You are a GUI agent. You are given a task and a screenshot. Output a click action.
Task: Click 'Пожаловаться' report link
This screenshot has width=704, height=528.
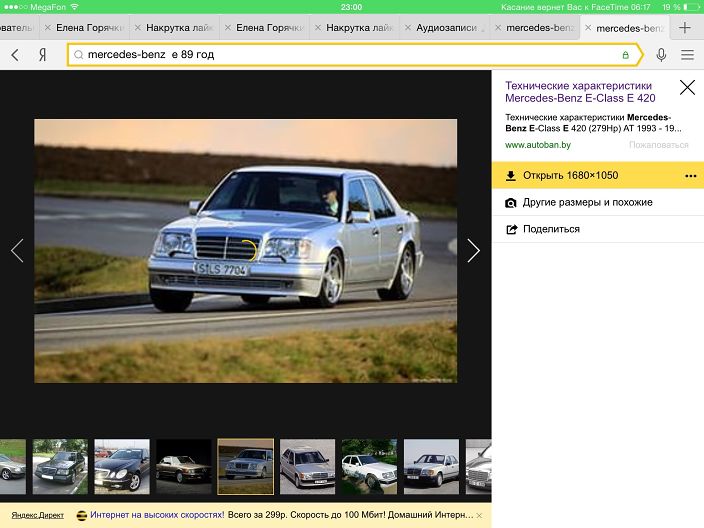pyautogui.click(x=659, y=145)
